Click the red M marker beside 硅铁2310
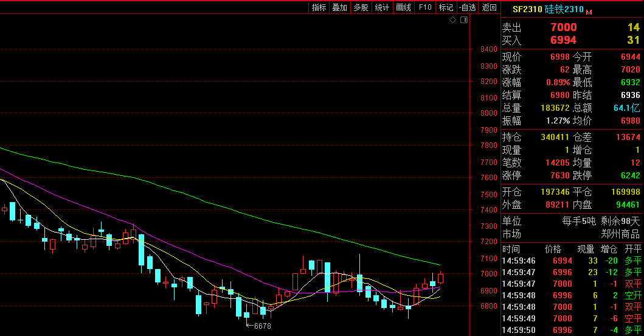 pyautogui.click(x=589, y=12)
